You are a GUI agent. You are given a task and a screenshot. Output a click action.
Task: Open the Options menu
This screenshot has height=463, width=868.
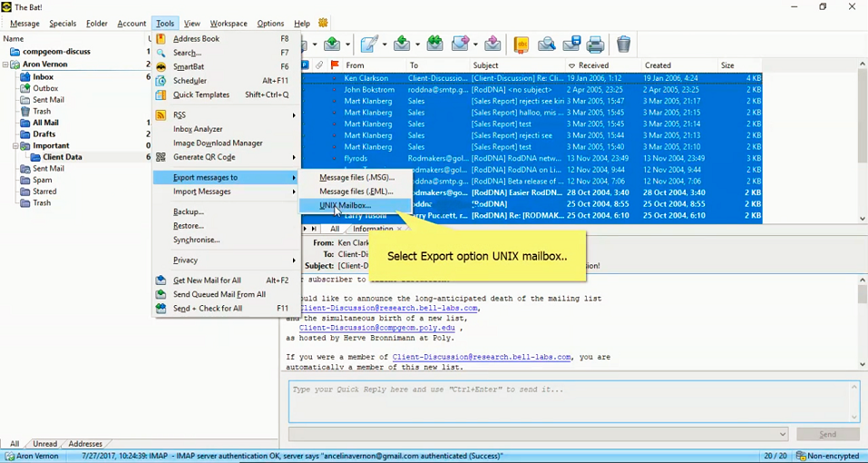point(270,24)
